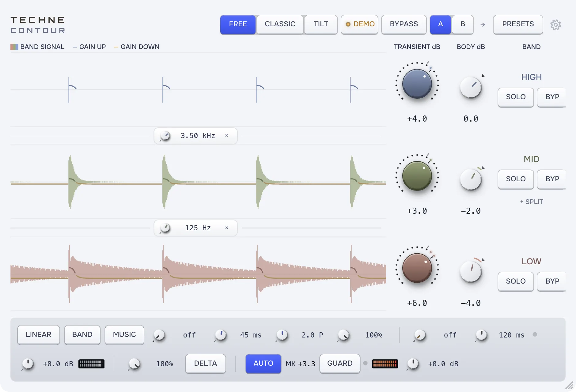
Task: Click the 45 ms time knob
Action: pyautogui.click(x=221, y=335)
